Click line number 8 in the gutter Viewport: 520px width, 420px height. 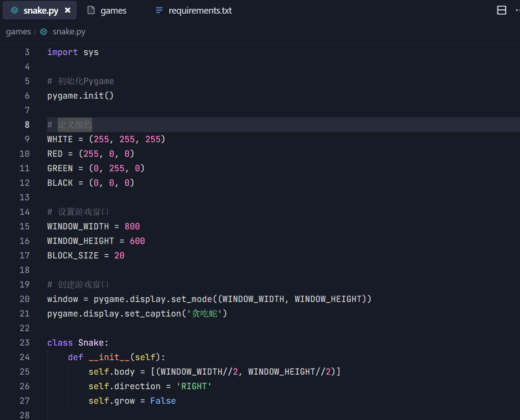(x=27, y=125)
